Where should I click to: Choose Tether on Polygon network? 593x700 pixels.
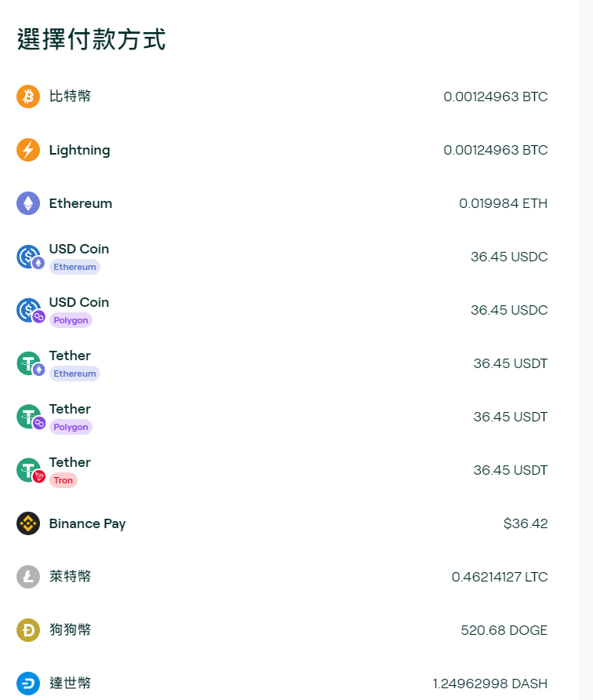click(70, 410)
